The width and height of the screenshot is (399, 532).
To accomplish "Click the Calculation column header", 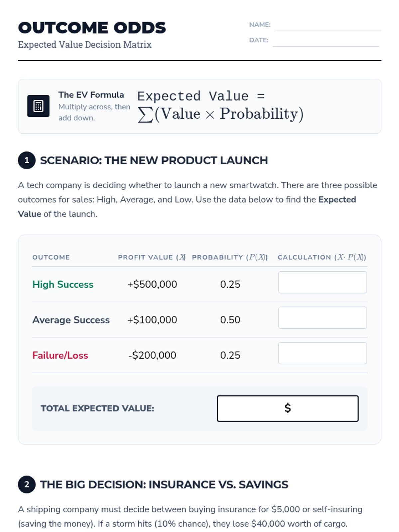I will pyautogui.click(x=322, y=257).
